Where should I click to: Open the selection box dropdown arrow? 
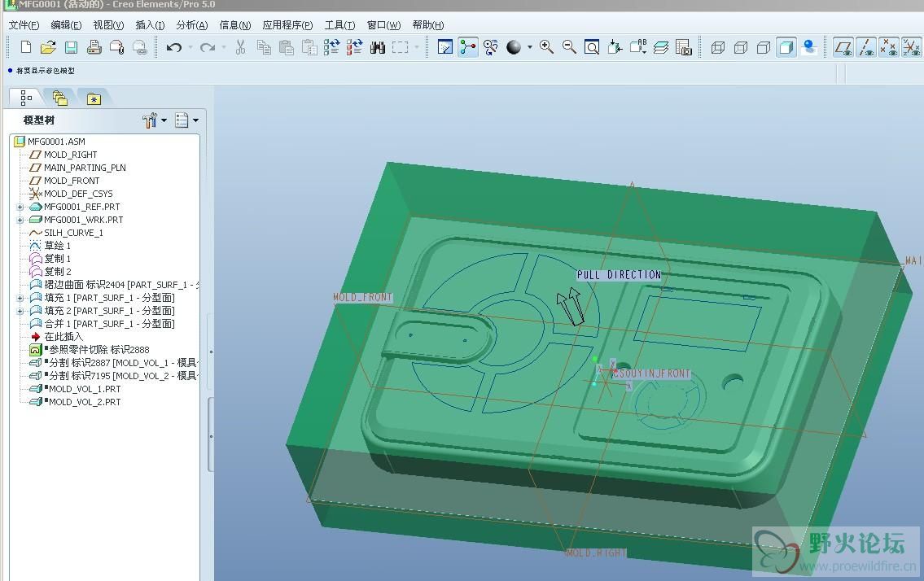click(x=417, y=47)
